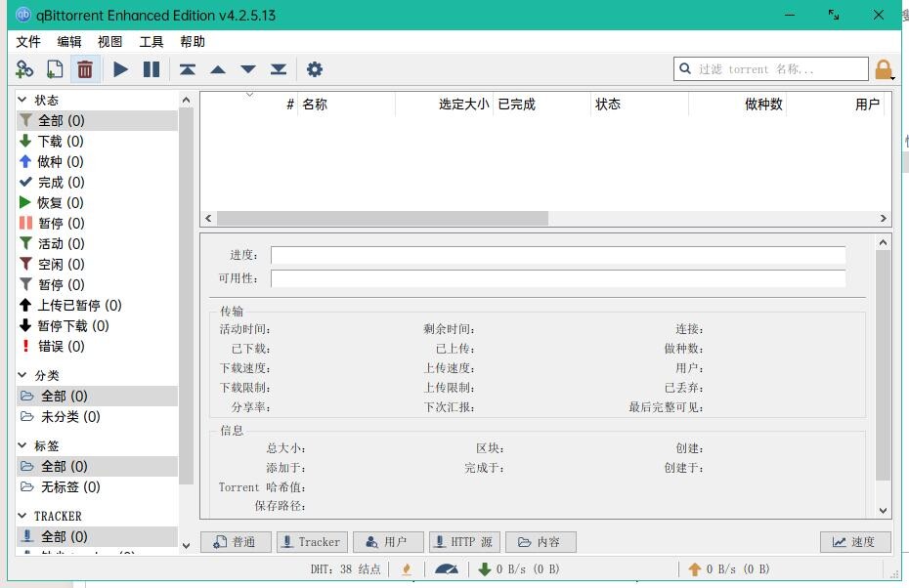Sort by the 用户 column header
Viewport: 909px width, 588px height.
(x=836, y=105)
